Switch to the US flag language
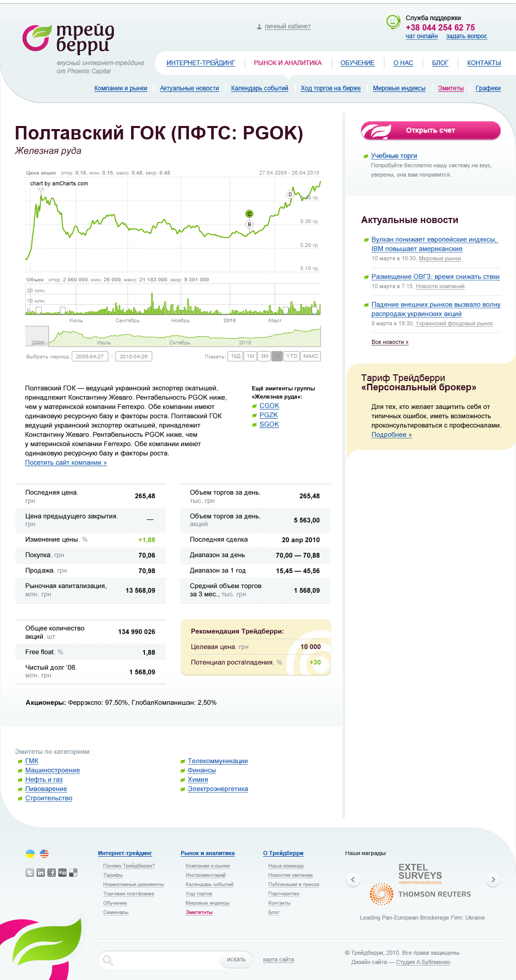The image size is (516, 980). pos(44,853)
